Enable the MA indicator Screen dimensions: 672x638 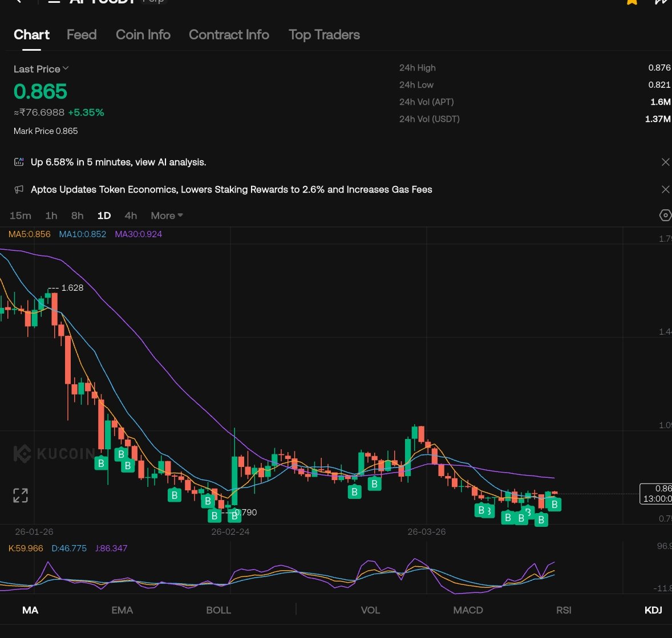tap(30, 610)
